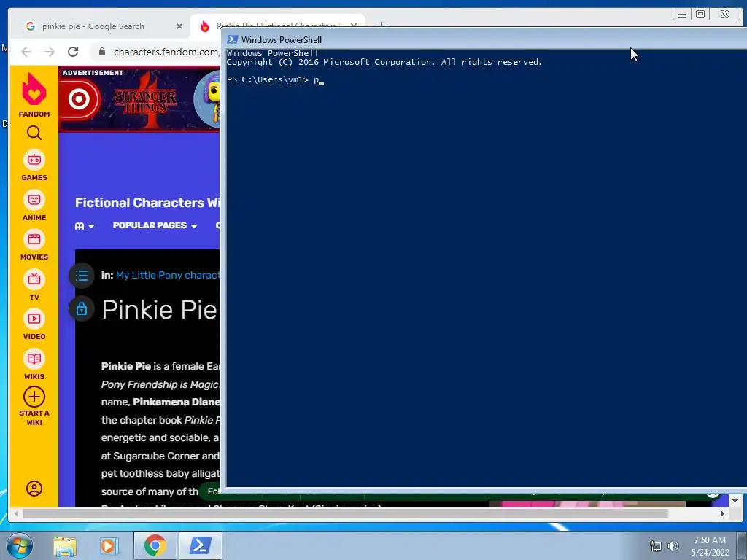This screenshot has height=560, width=747.
Task: Open the Fandom home logo in sidebar
Action: coord(34,94)
